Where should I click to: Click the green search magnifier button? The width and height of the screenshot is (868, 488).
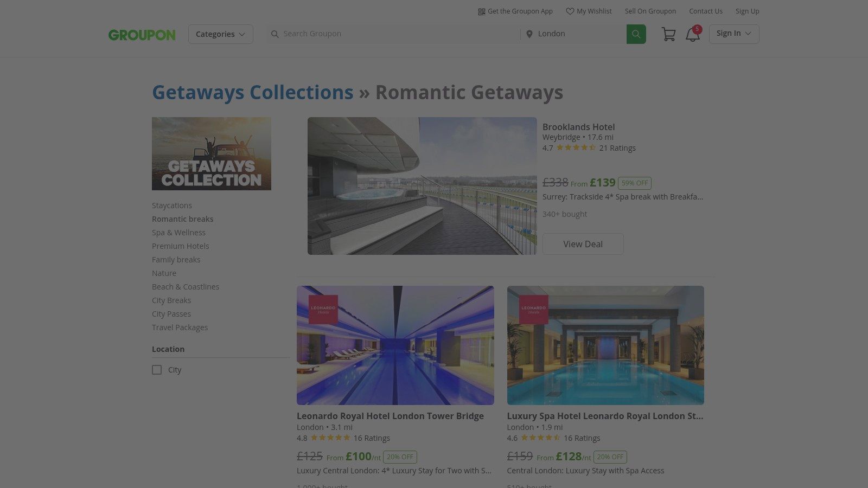[635, 34]
